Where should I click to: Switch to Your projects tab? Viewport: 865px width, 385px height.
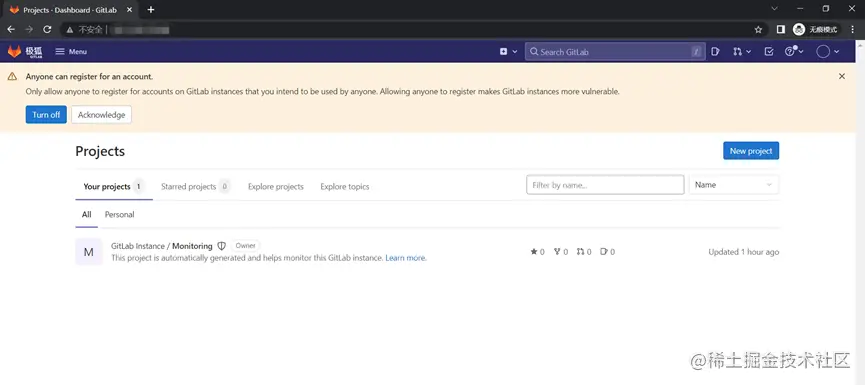pyautogui.click(x=114, y=186)
